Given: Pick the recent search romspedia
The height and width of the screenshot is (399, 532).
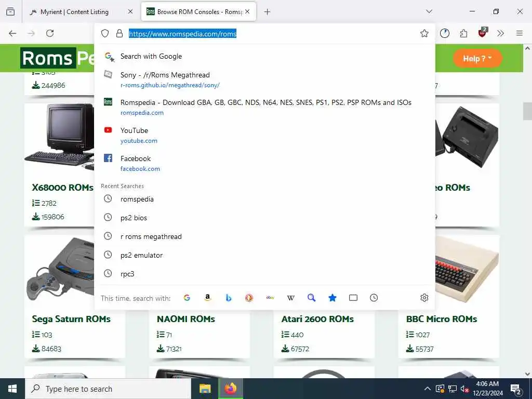Looking at the screenshot, I should pyautogui.click(x=264, y=199).
